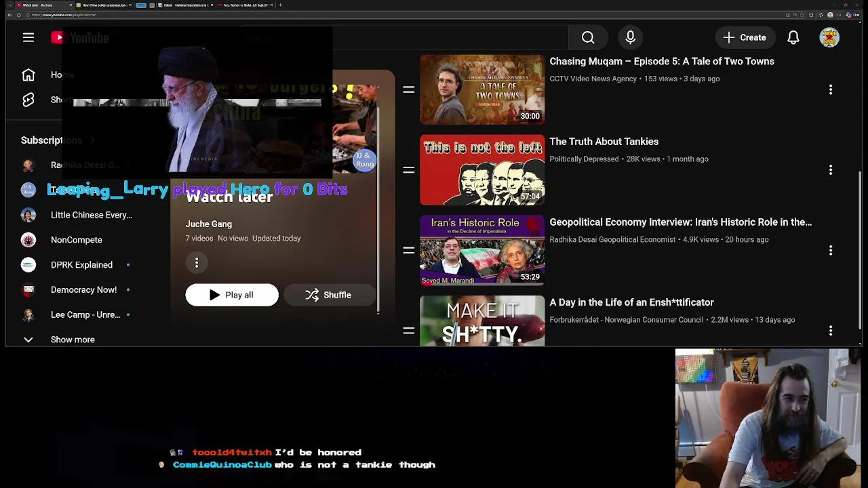Click Truth About Tankies reorder handle

[409, 170]
